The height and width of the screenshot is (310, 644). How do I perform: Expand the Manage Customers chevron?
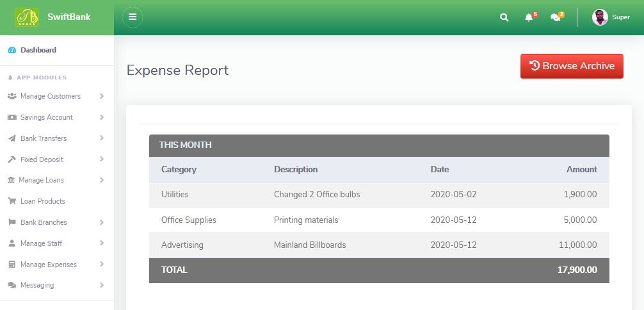point(102,96)
